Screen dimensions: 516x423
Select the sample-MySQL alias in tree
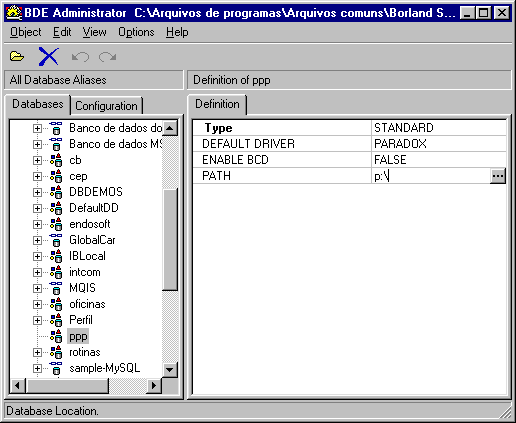pyautogui.click(x=105, y=368)
